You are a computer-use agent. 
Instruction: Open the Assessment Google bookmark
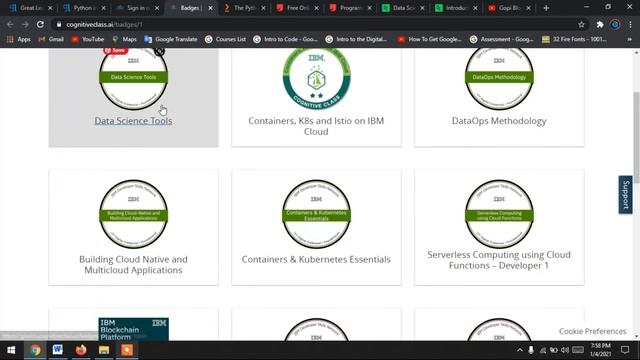pos(502,39)
